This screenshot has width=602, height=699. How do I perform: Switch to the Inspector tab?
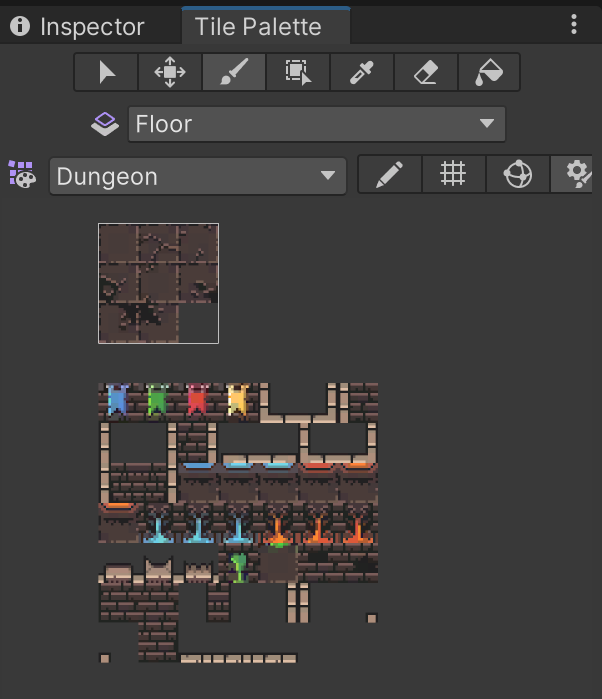click(78, 27)
